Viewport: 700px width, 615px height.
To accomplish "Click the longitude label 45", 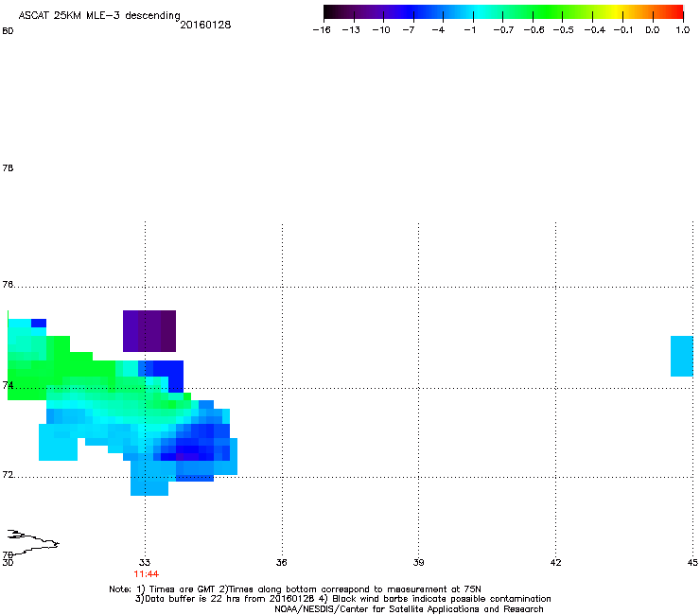I will [x=692, y=562].
